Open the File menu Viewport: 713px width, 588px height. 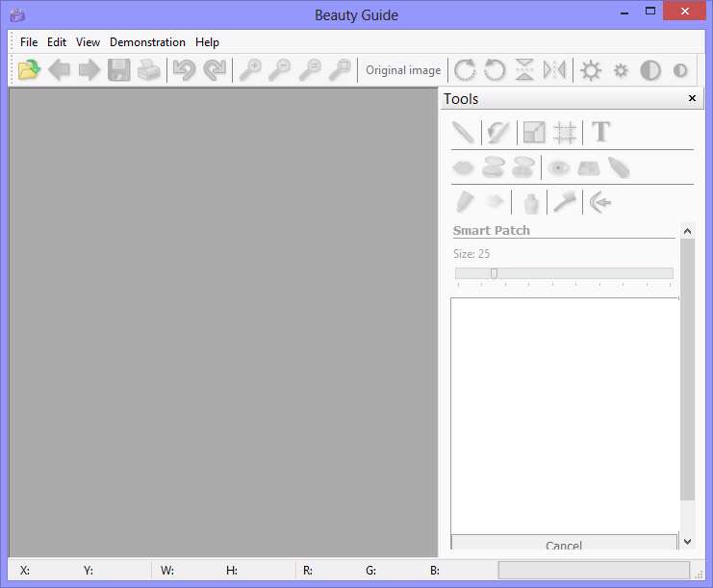tap(29, 42)
